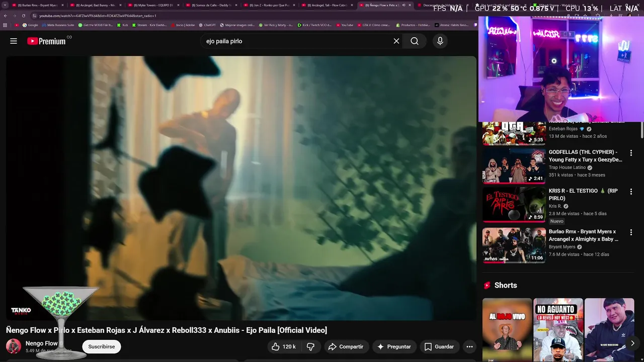The image size is (644, 362).
Task: Like the video showing 120 k
Action: 284,346
